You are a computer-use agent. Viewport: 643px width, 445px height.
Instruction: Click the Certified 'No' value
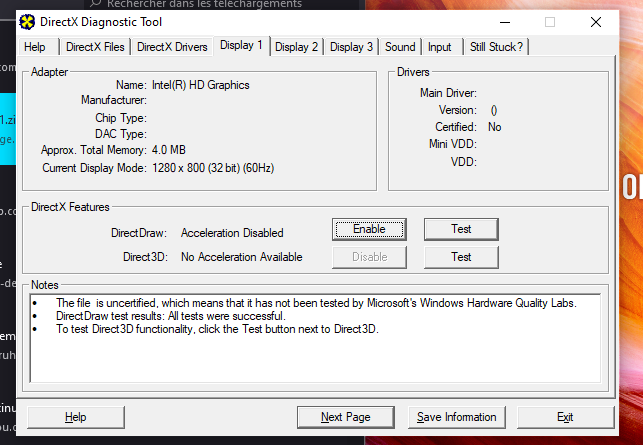click(495, 127)
